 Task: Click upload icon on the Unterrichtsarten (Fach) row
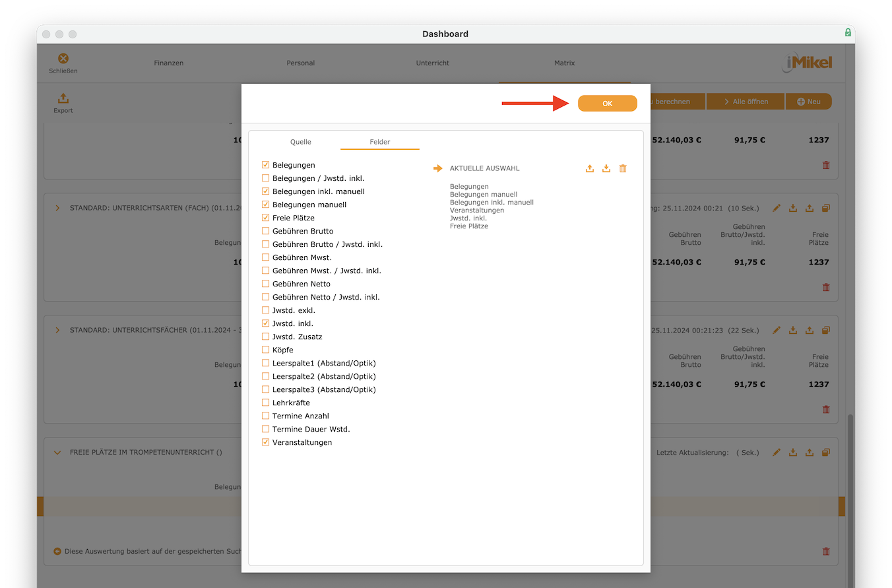pos(810,208)
